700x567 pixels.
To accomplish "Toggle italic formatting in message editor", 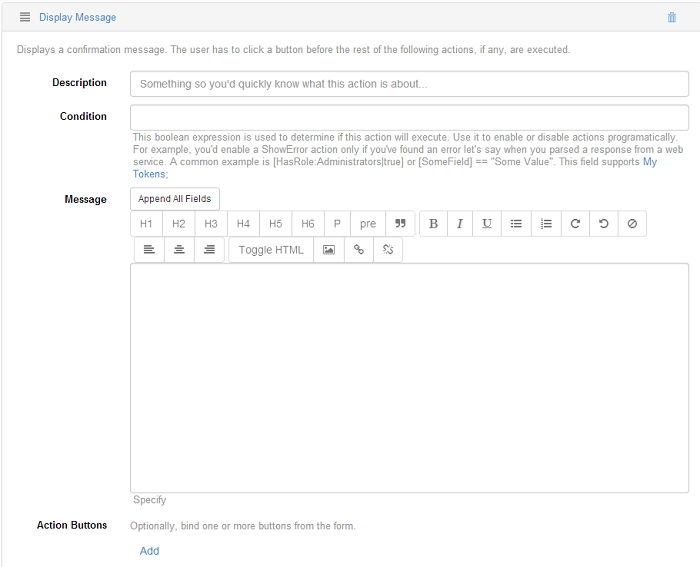I will pos(460,224).
